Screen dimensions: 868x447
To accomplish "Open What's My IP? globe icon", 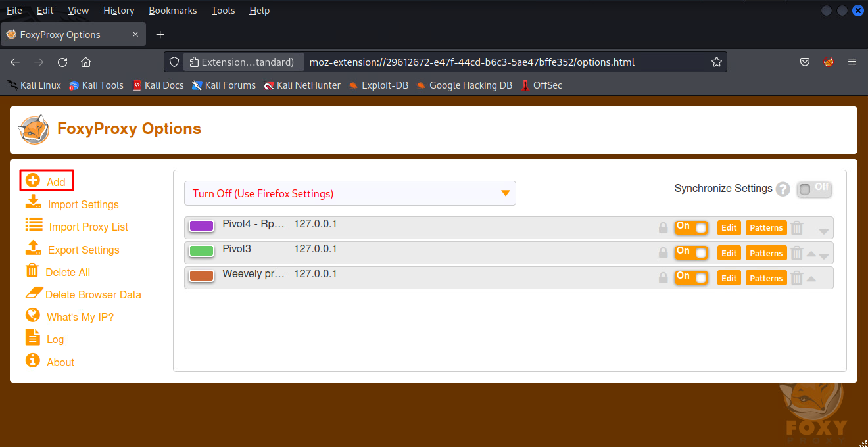I will click(33, 316).
